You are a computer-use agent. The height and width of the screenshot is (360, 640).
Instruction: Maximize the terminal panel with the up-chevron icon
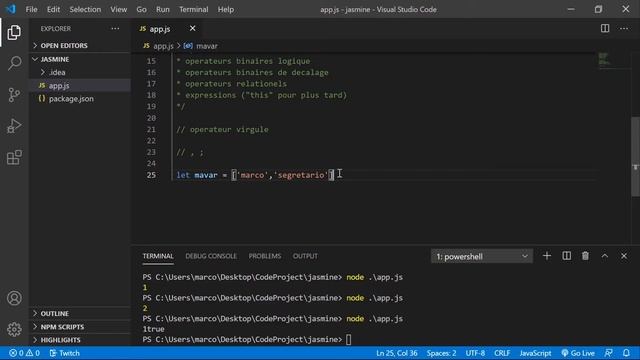pyautogui.click(x=604, y=256)
